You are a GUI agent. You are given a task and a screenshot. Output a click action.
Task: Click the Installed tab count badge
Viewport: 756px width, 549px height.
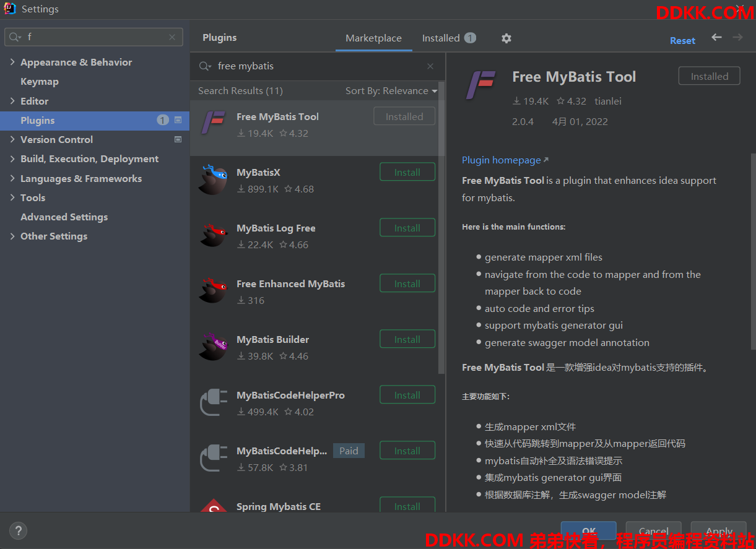[471, 38]
